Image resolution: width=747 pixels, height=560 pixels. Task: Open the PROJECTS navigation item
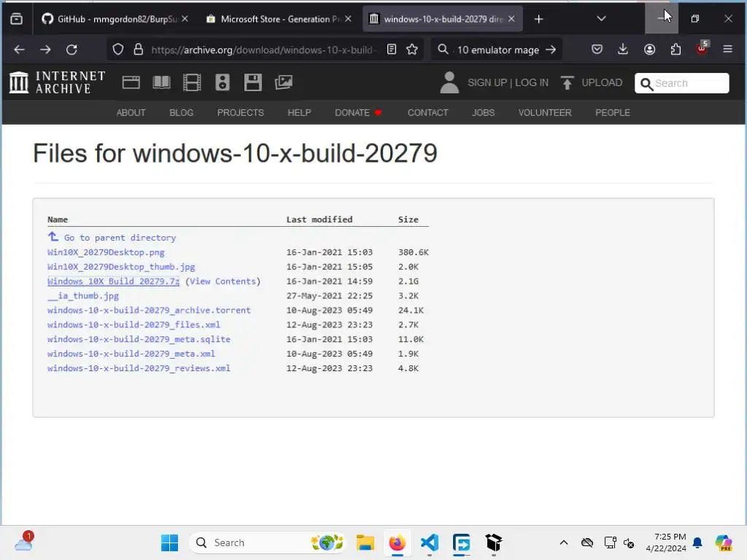coord(240,113)
